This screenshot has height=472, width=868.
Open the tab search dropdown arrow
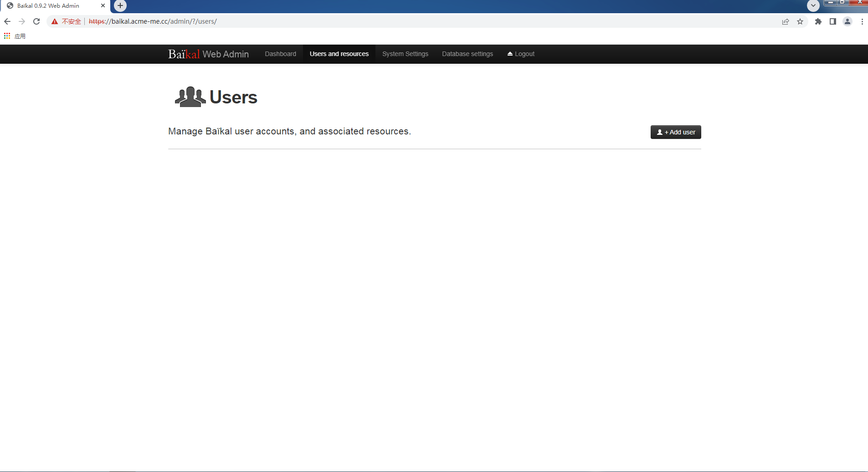tap(813, 5)
